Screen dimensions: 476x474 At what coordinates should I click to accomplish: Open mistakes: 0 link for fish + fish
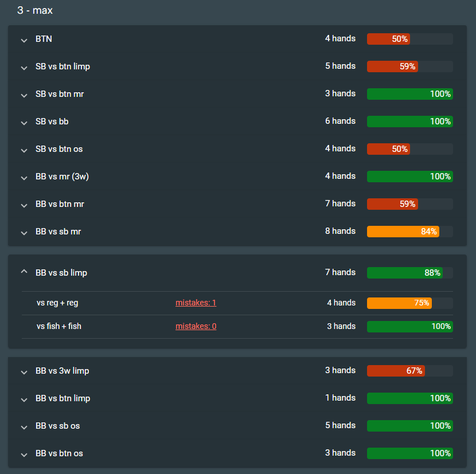tap(196, 326)
